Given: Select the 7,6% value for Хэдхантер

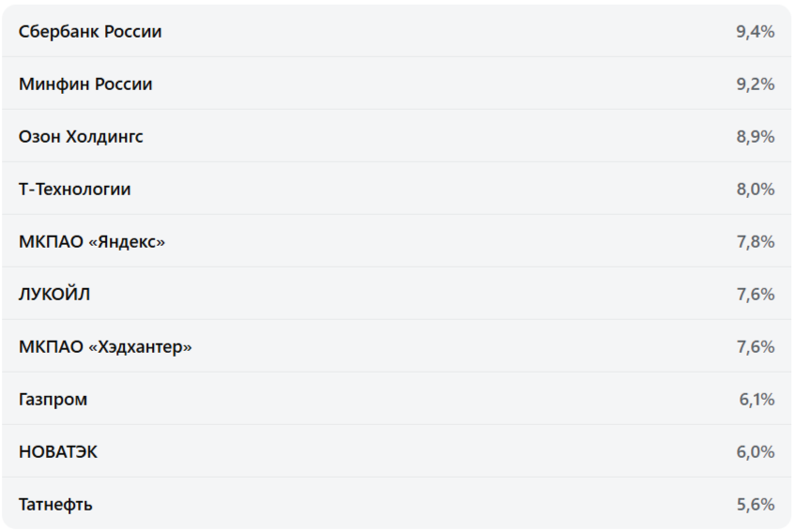Looking at the screenshot, I should coord(756,347).
